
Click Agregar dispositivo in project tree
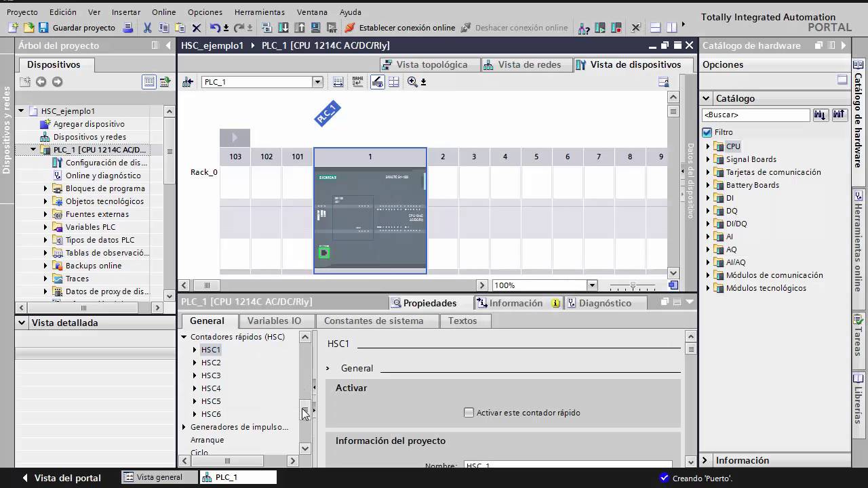(x=89, y=124)
